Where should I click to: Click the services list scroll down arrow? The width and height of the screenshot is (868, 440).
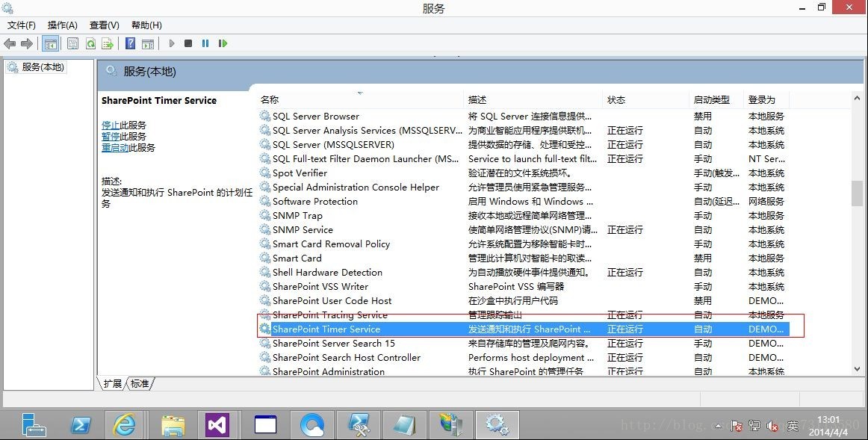(857, 369)
